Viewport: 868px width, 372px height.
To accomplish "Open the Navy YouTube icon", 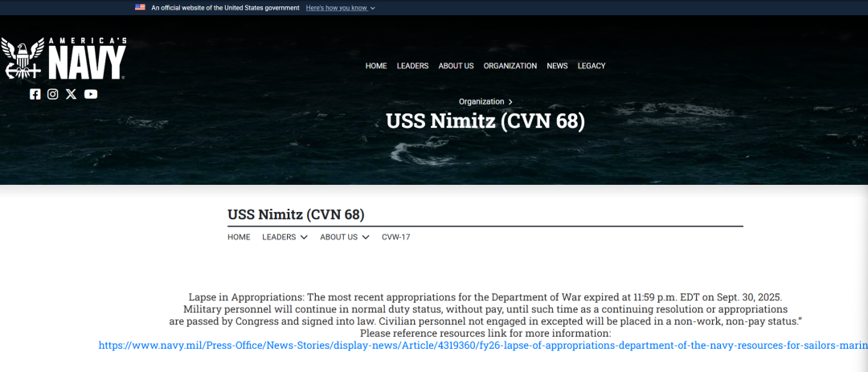I will point(91,94).
